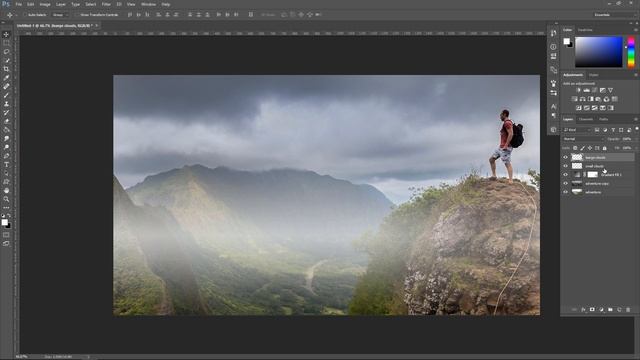Pick a color in the blue color field
The image size is (640, 360).
599,52
